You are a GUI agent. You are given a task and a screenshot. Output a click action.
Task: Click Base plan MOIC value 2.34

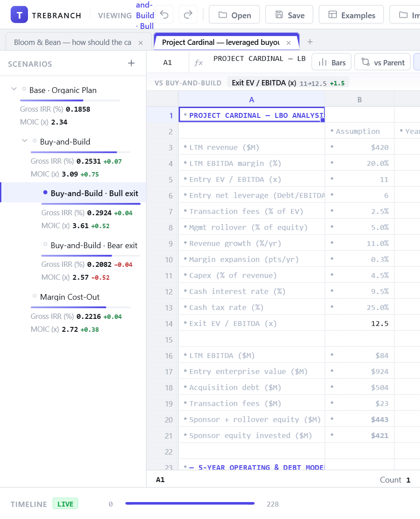(x=59, y=122)
